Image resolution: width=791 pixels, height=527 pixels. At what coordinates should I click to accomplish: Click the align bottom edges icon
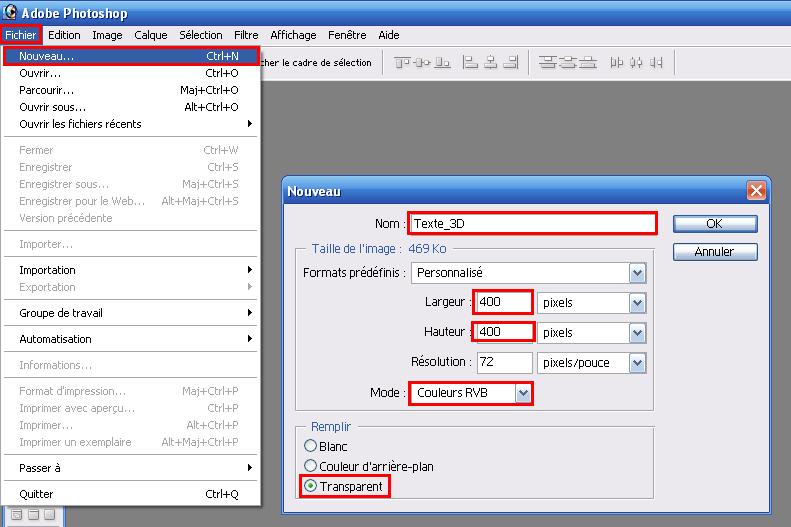pyautogui.click(x=442, y=63)
